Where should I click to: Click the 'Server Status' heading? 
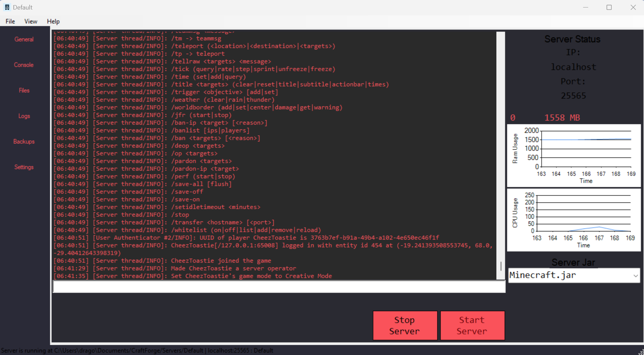(573, 39)
